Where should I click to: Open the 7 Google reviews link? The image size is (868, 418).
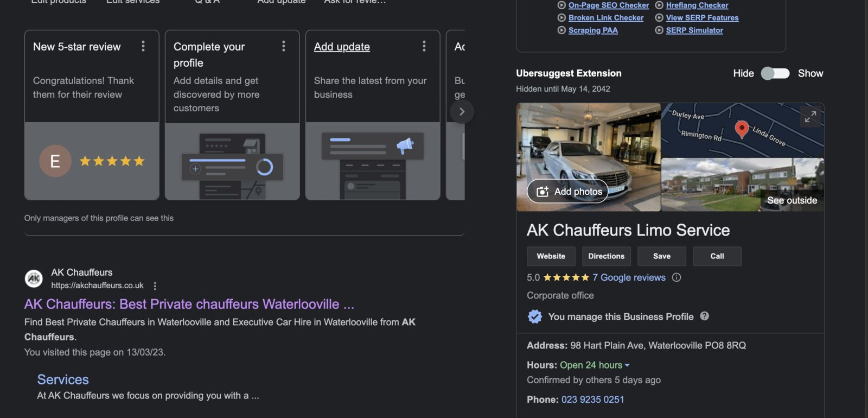pyautogui.click(x=629, y=277)
